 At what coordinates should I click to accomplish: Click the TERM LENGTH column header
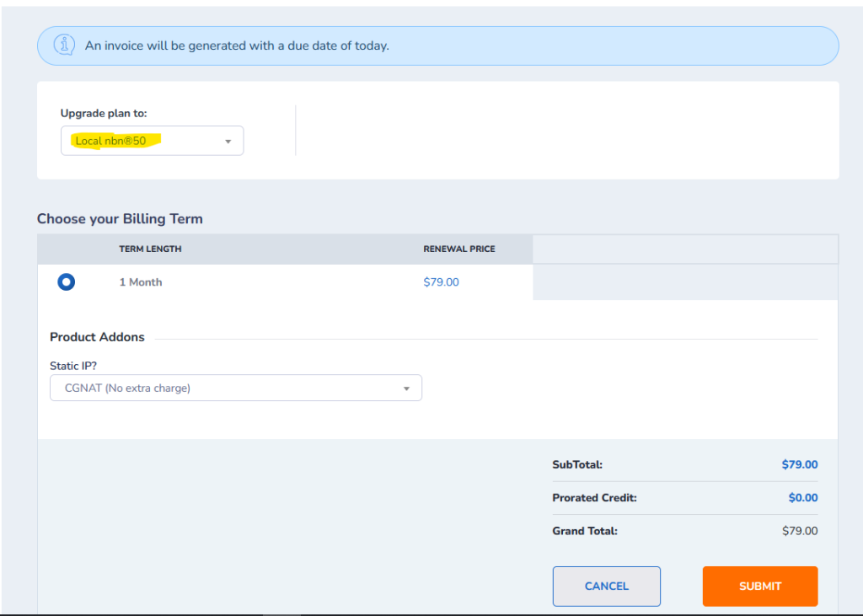[x=150, y=249]
